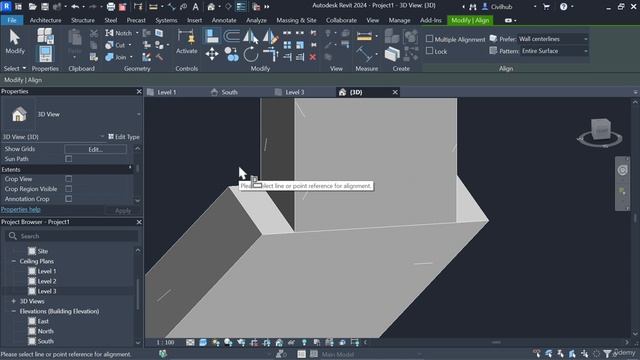
Task: Collapse the Ceiling Plans tree node
Action: (x=13, y=261)
